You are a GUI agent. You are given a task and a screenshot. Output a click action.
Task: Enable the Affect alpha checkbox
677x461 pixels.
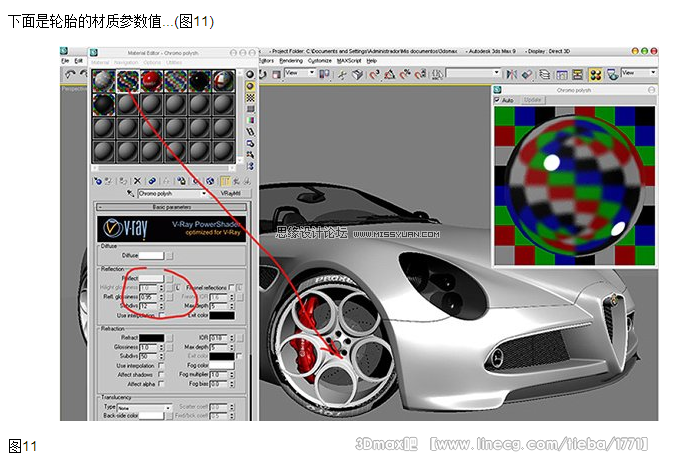[x=161, y=383]
